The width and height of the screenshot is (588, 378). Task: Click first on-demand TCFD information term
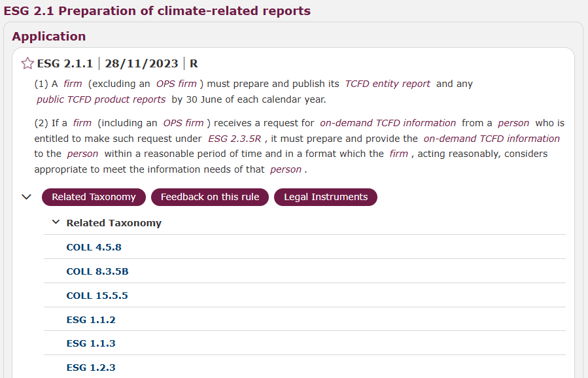pyautogui.click(x=387, y=123)
